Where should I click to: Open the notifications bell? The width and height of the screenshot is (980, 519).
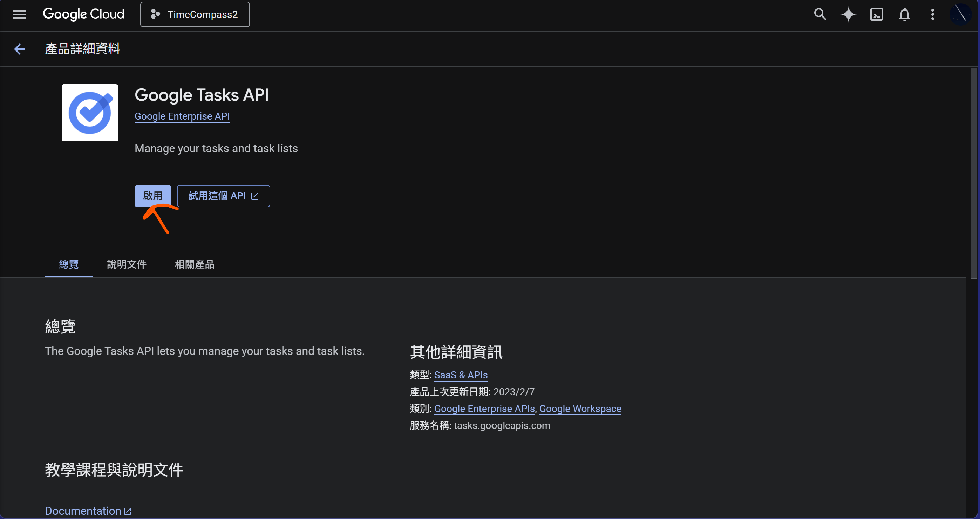[904, 14]
